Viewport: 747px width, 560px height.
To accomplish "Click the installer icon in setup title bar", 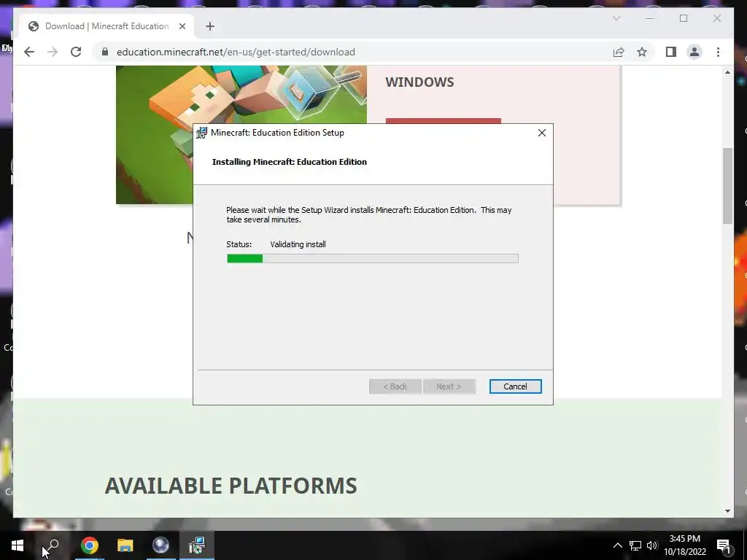I will point(202,133).
